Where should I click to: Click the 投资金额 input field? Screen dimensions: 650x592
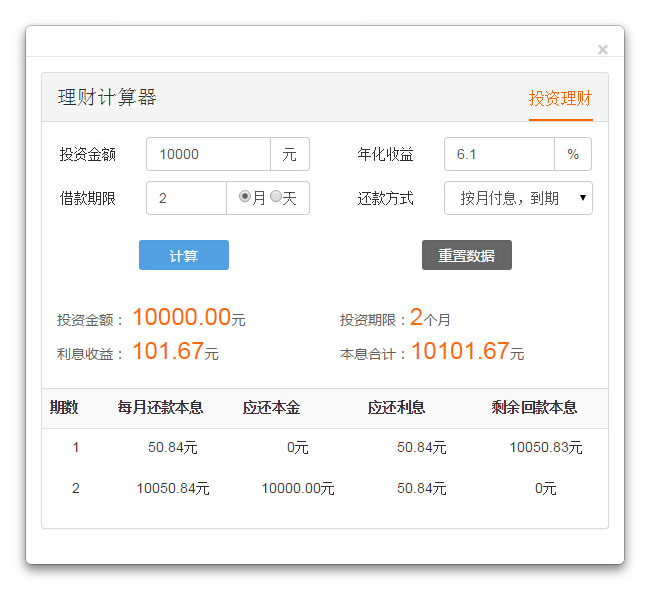coord(208,154)
